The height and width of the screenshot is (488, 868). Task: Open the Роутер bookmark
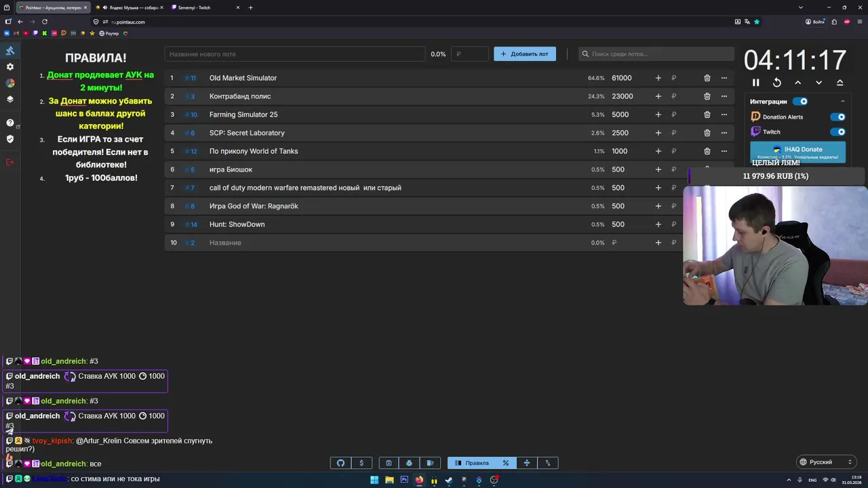click(x=109, y=33)
